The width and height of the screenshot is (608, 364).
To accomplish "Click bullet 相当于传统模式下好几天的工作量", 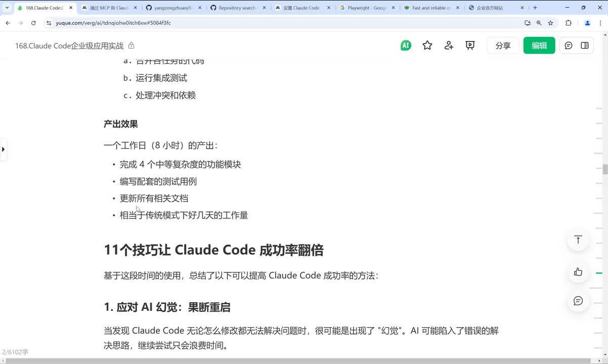I will pos(184,215).
